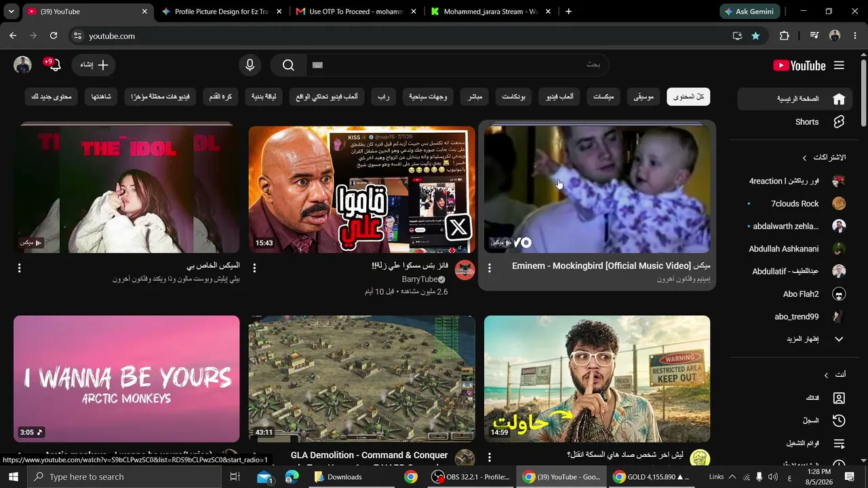Open OBS 32.2.1 from the taskbar
868x488 pixels.
pos(471,476)
